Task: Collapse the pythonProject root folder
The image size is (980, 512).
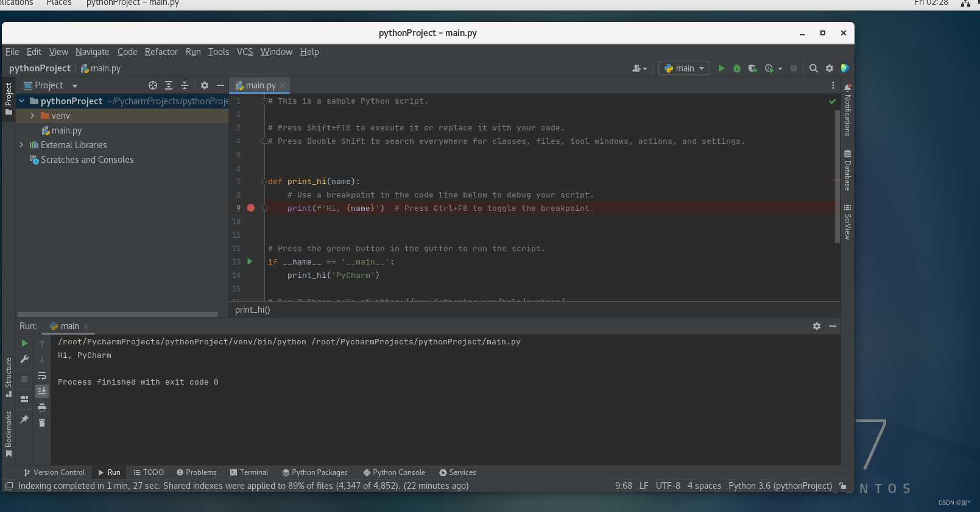Action: click(22, 101)
